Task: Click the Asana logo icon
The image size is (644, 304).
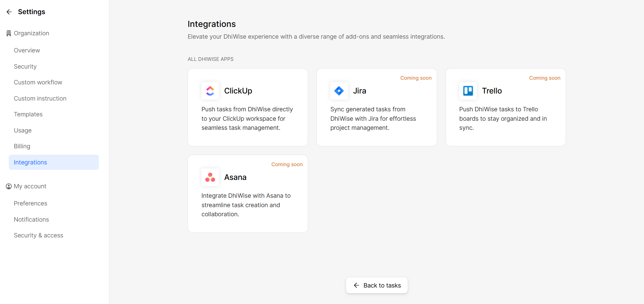Action: pyautogui.click(x=210, y=177)
